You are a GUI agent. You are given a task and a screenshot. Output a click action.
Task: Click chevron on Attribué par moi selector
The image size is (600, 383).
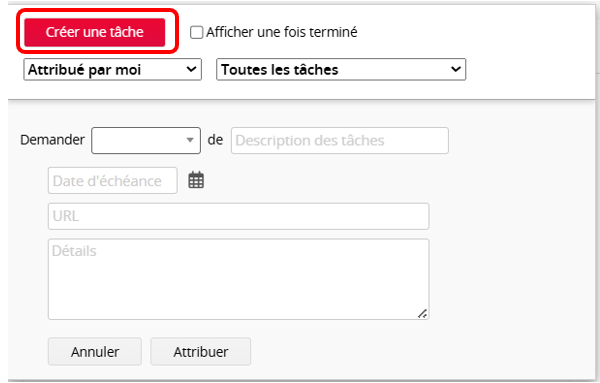[x=191, y=69]
